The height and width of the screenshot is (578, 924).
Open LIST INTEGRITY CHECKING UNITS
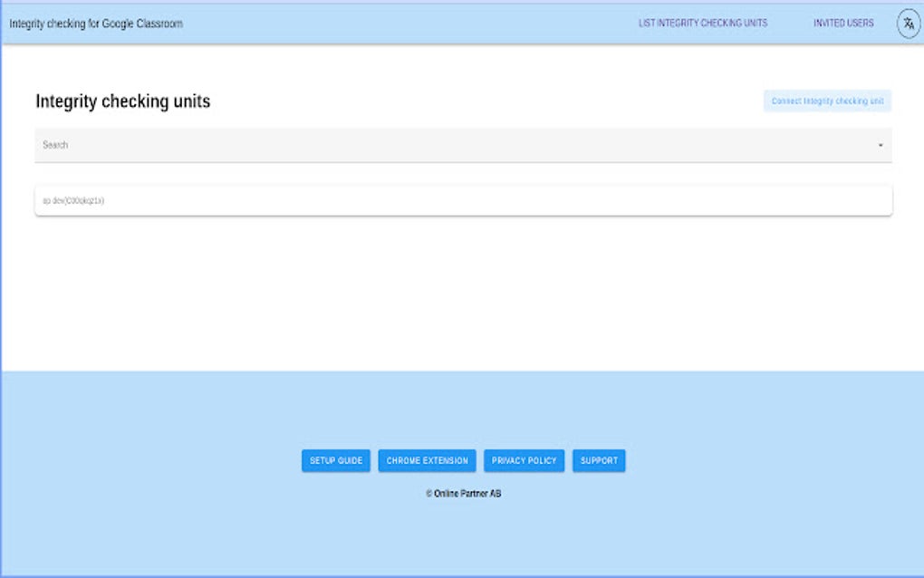[704, 23]
